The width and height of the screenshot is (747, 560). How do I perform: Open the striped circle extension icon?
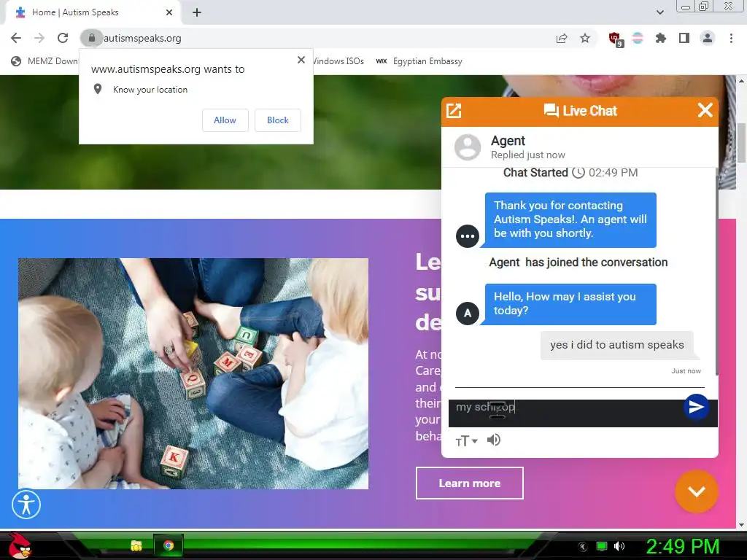click(x=638, y=38)
